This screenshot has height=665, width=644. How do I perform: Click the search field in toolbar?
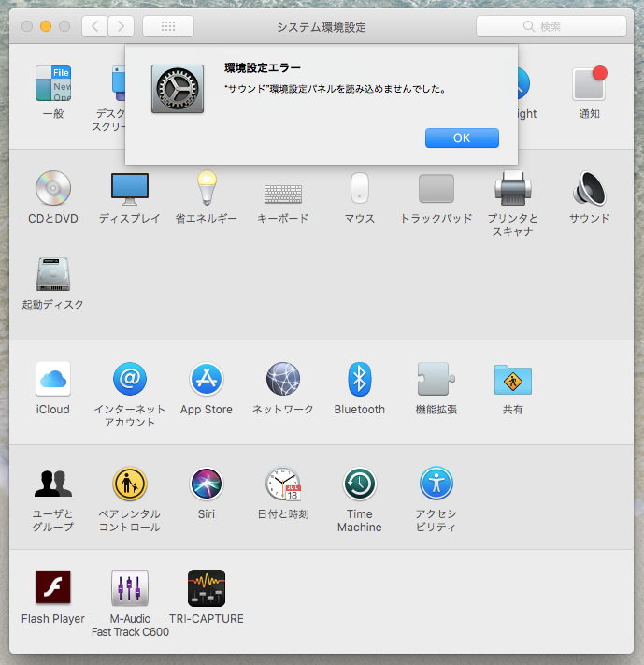click(551, 26)
